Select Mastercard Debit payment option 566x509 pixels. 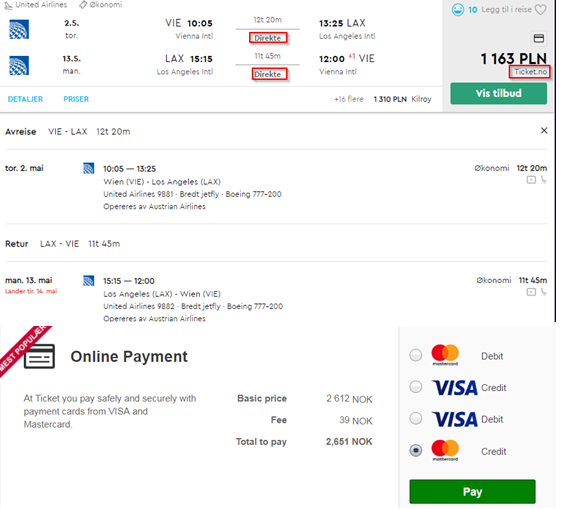click(416, 355)
